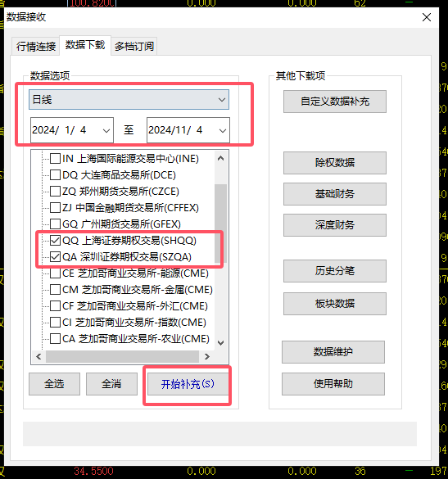Screen dimensions: 448x479
Task: Click the 除权数据 button
Action: (x=335, y=163)
